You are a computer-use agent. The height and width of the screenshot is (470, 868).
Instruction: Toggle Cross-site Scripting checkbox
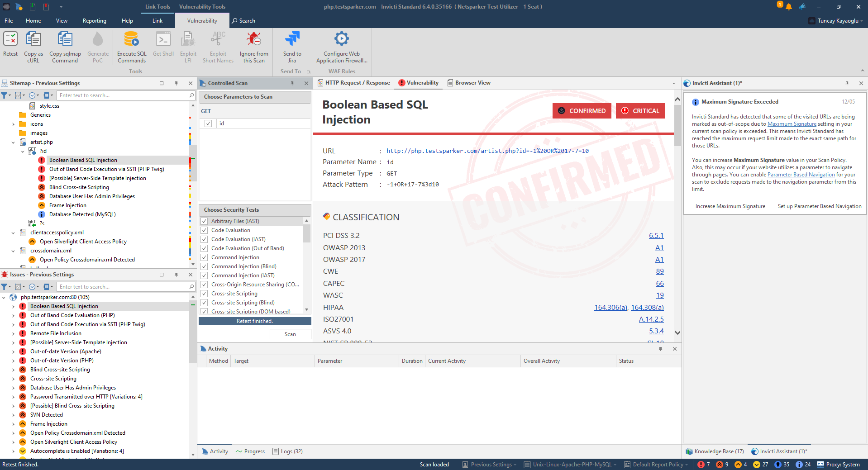pyautogui.click(x=204, y=294)
